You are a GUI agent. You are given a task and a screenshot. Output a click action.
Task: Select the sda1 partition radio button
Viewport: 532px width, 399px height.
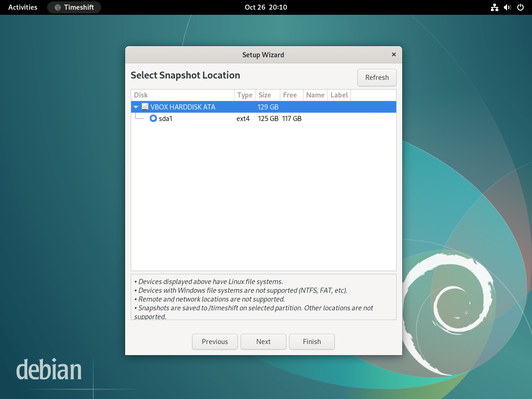(x=153, y=118)
